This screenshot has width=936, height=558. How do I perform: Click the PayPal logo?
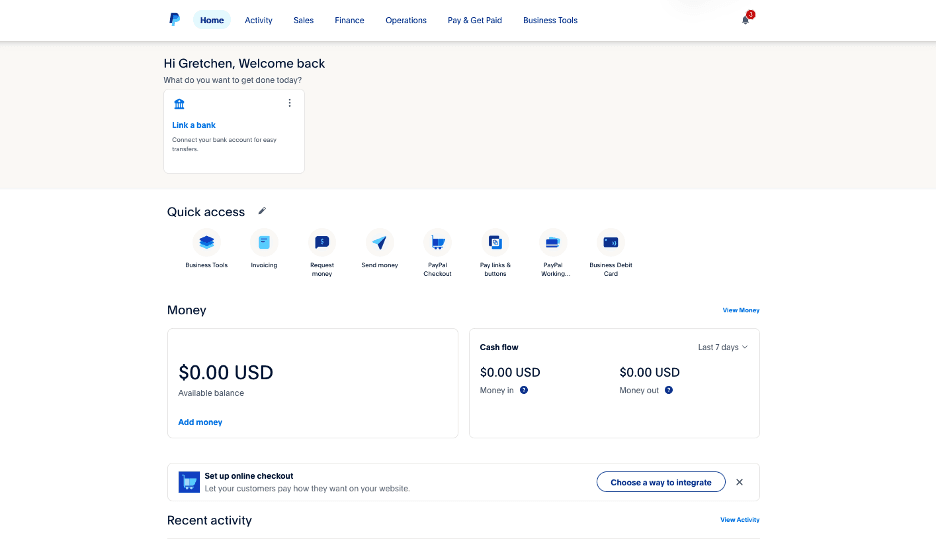coord(174,20)
